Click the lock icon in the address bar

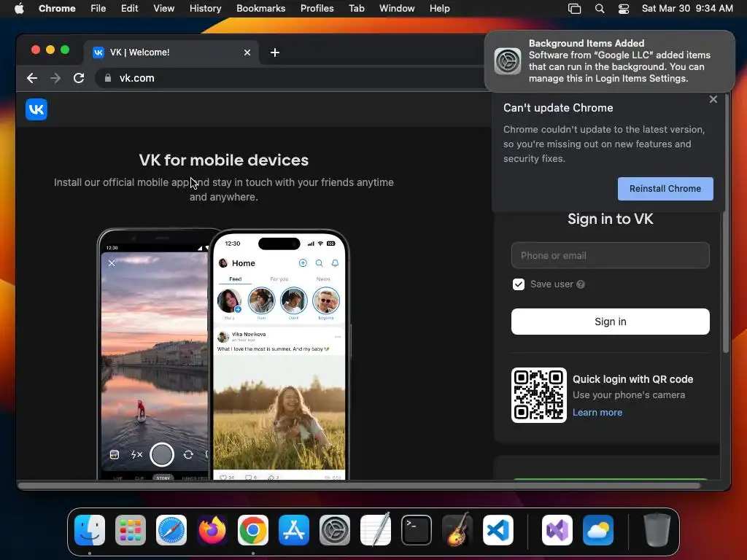108,78
